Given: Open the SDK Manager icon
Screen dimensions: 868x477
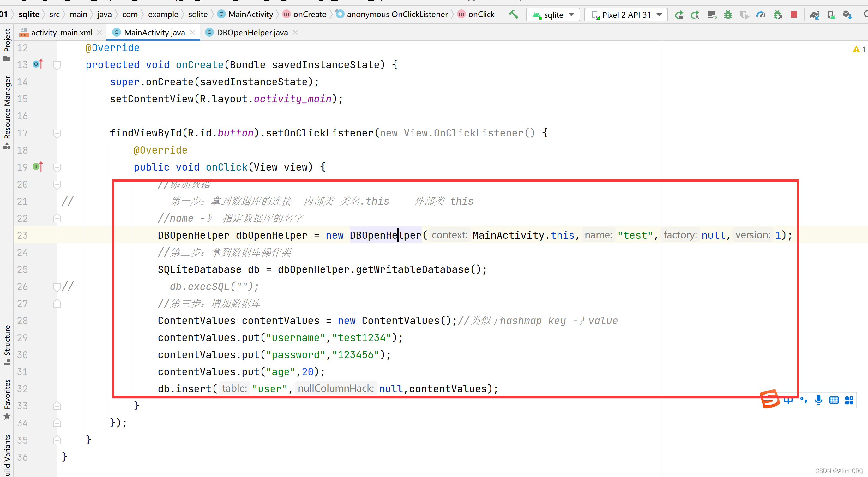Looking at the screenshot, I should click(x=847, y=15).
